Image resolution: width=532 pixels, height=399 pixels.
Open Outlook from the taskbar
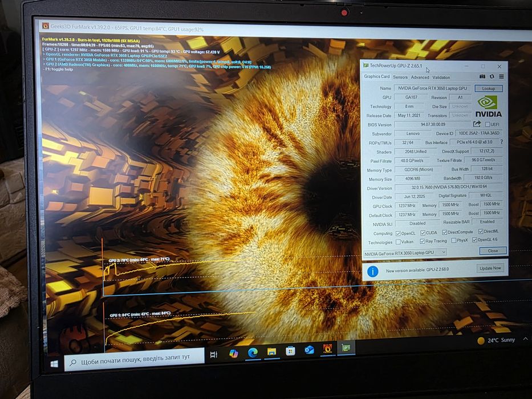pos(309,349)
